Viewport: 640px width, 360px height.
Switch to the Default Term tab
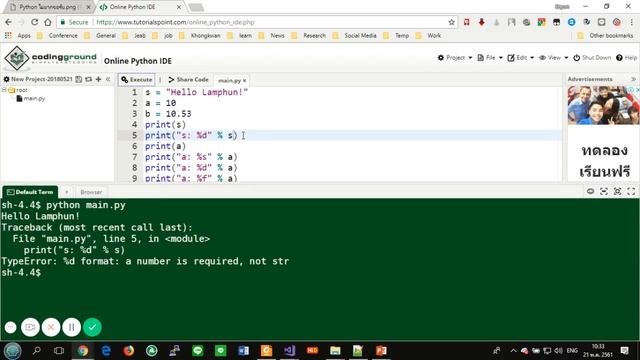pyautogui.click(x=30, y=192)
